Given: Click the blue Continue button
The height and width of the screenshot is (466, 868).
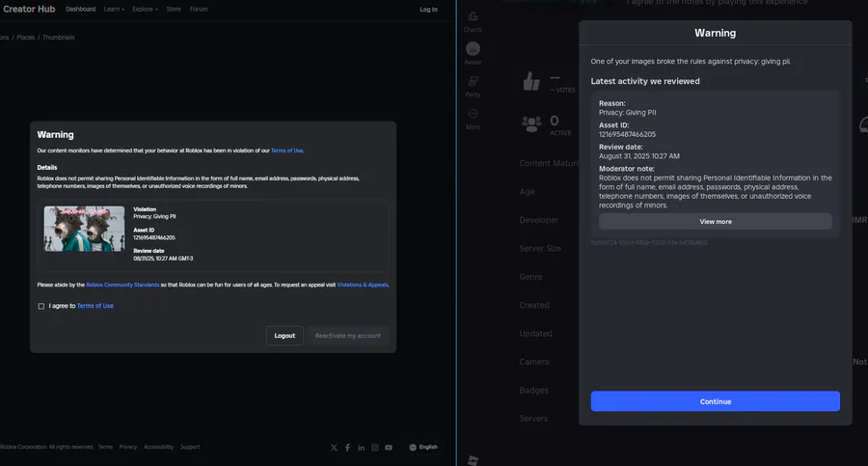Looking at the screenshot, I should pos(716,401).
